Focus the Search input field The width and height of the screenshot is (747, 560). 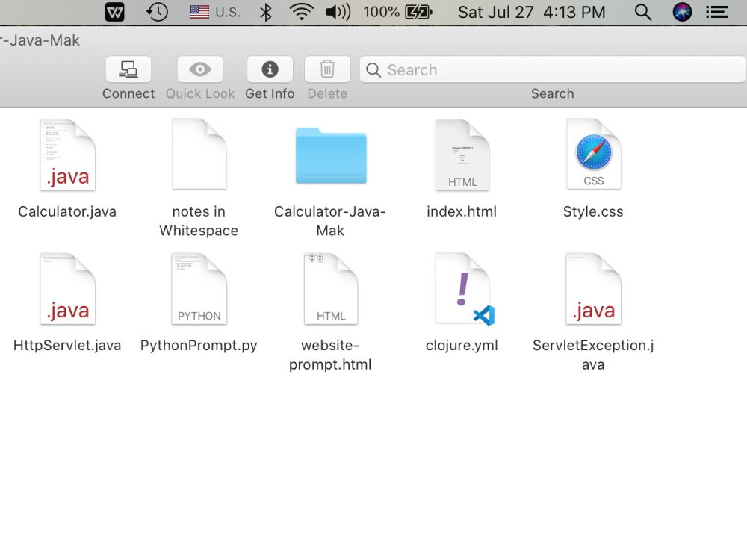coord(553,69)
